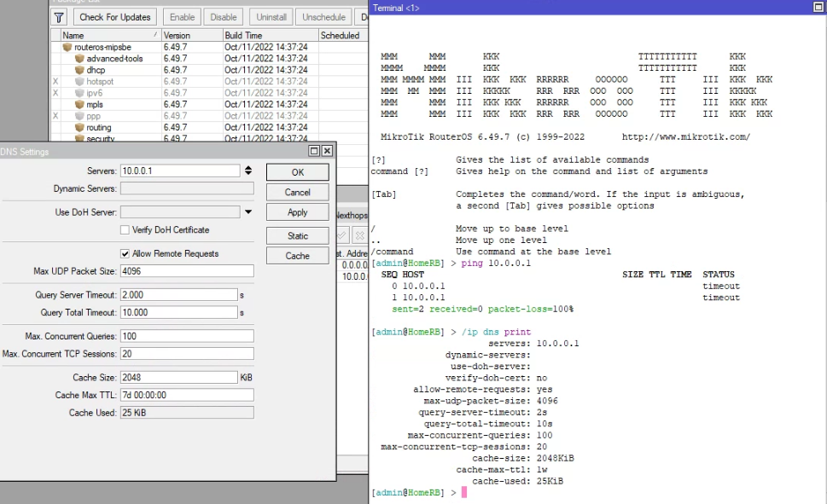Click the http://www.mikrotik.com/ text in terminal

pyautogui.click(x=685, y=137)
